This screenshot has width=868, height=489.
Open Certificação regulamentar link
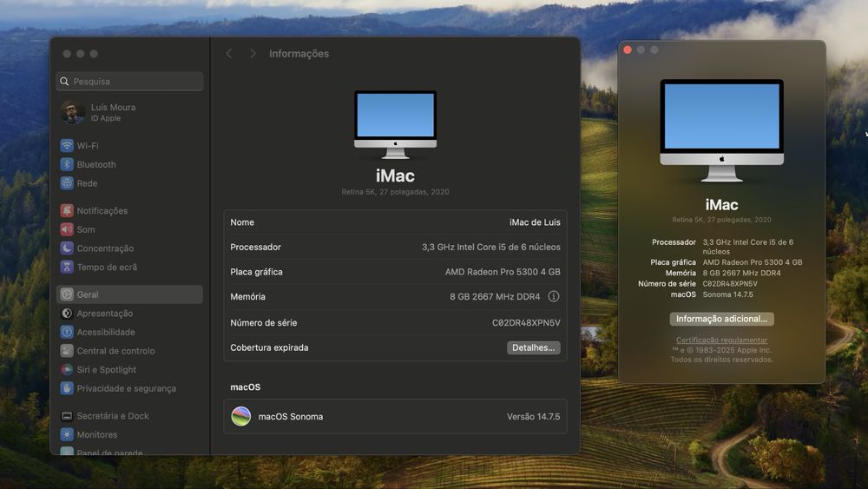click(722, 340)
